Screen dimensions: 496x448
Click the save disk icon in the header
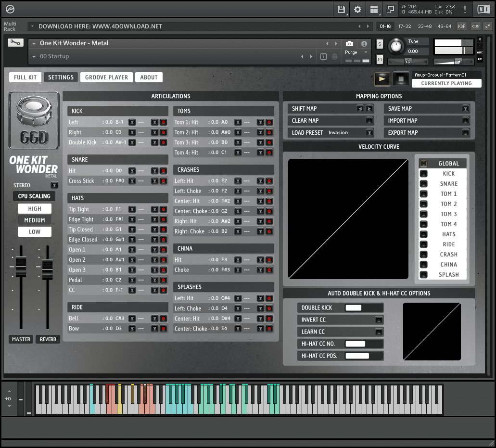[x=341, y=9]
